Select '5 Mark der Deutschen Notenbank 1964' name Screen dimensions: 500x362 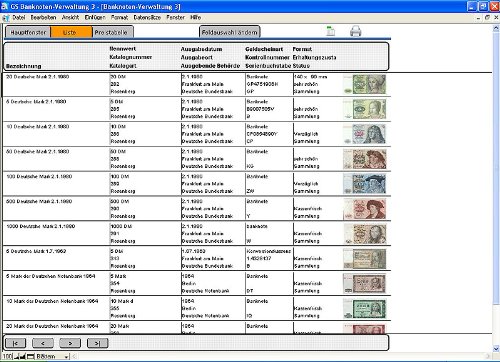(51, 276)
